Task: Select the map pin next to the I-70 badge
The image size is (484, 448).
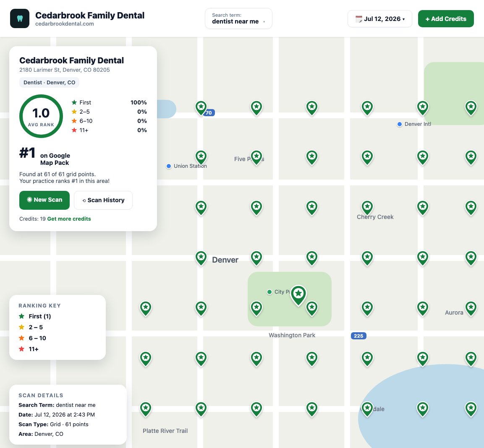Action: 201,108
